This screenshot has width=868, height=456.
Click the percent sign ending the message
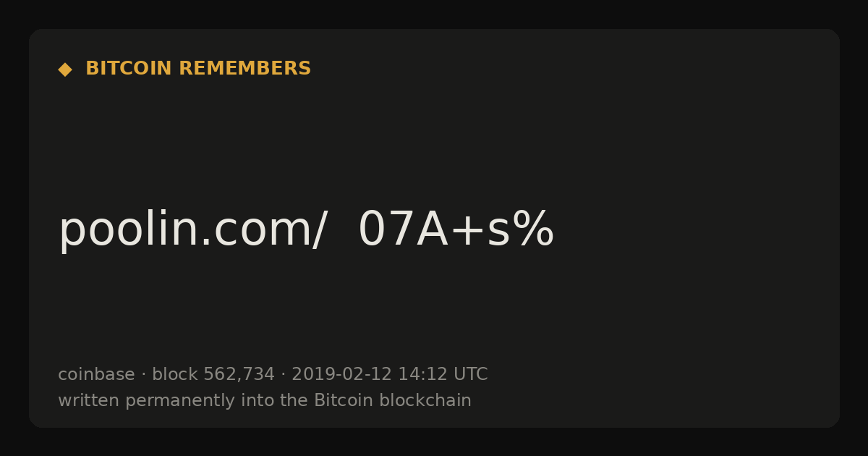[x=534, y=230]
